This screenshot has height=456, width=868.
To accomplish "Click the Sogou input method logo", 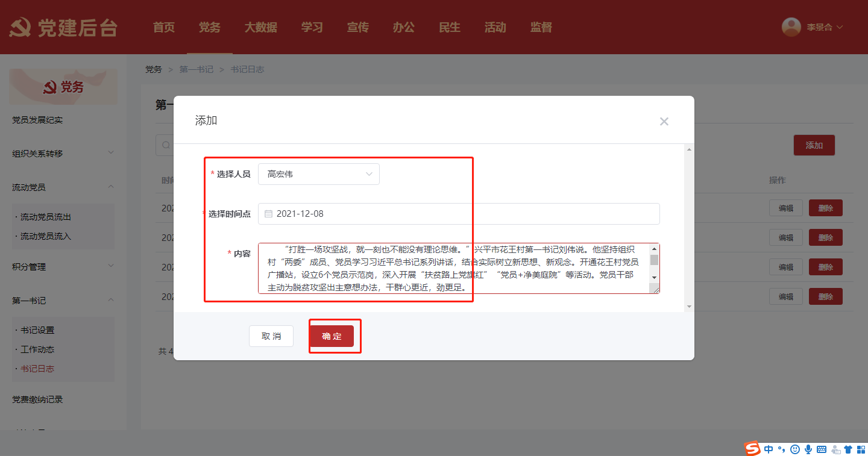I will point(752,449).
